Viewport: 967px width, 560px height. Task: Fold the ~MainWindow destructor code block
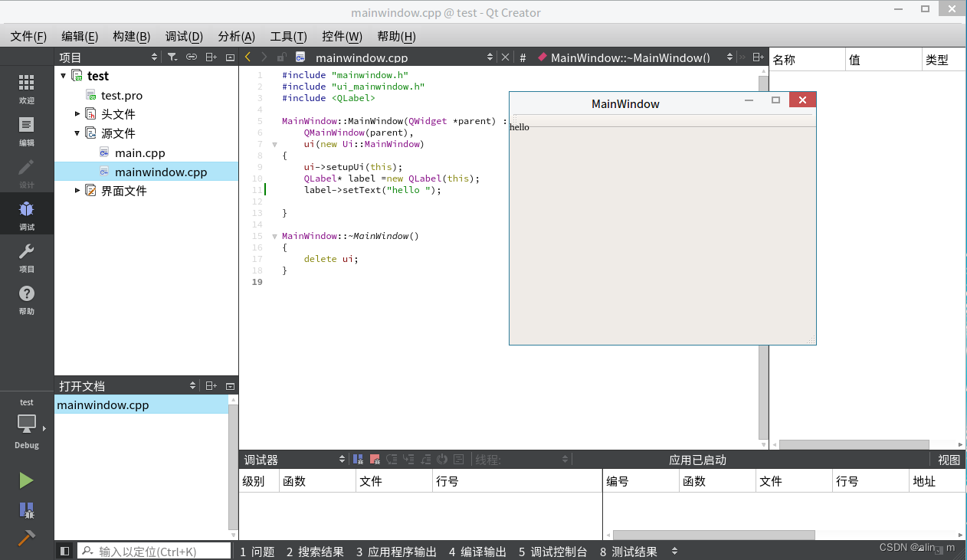pyautogui.click(x=274, y=236)
